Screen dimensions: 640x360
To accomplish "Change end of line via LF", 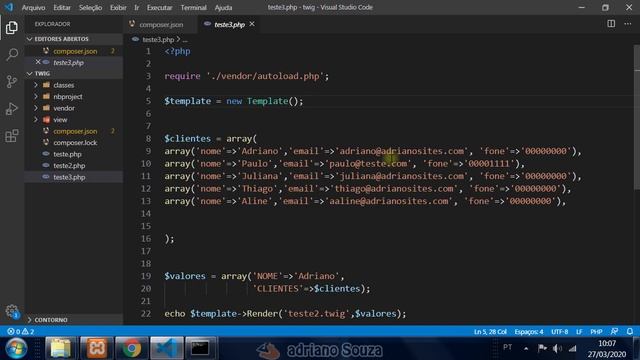I will coord(579,331).
